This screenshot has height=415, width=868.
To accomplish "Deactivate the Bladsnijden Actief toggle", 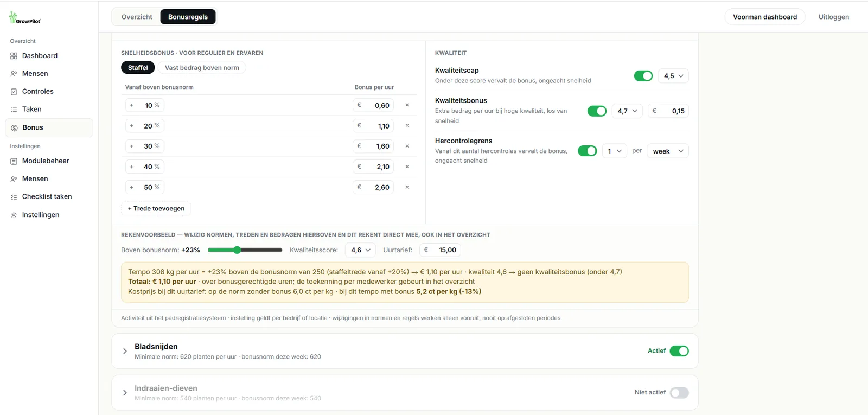I will [679, 351].
